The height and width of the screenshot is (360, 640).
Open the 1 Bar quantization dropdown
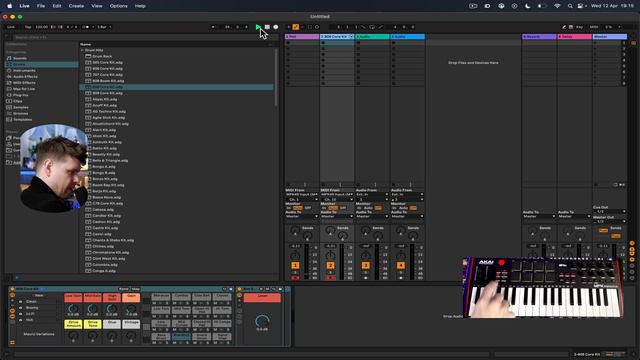click(104, 27)
